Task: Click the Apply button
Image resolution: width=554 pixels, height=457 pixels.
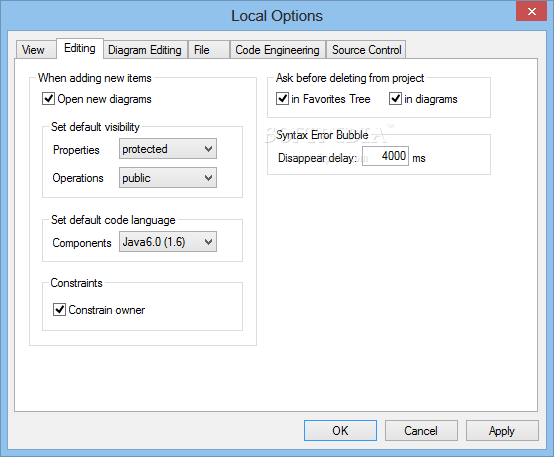Action: tap(502, 430)
